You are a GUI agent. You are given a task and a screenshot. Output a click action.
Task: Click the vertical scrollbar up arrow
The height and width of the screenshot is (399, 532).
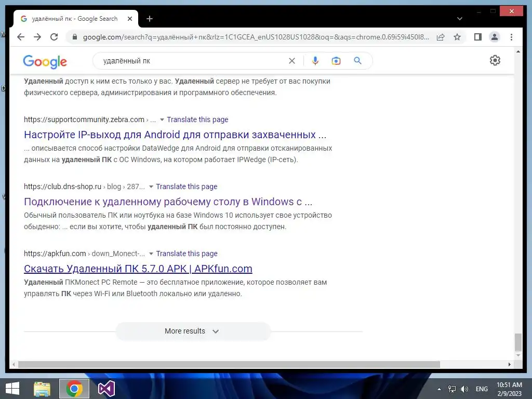[518, 51]
